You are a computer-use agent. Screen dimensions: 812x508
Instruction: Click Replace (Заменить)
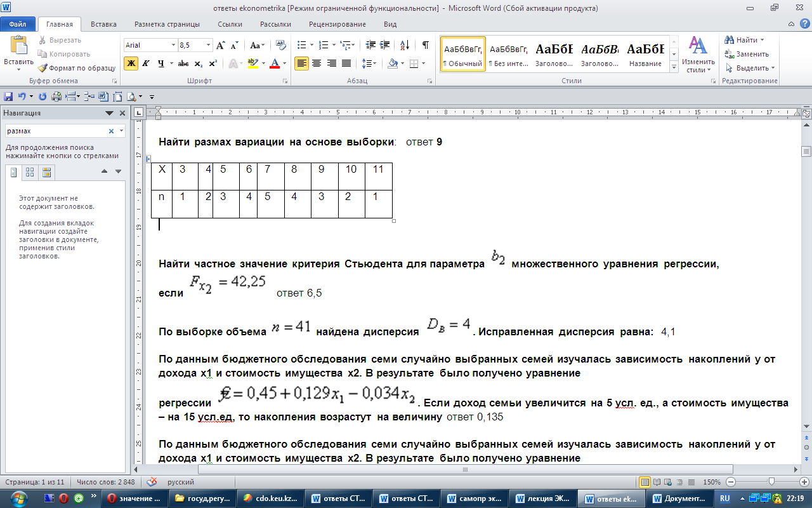(x=747, y=54)
